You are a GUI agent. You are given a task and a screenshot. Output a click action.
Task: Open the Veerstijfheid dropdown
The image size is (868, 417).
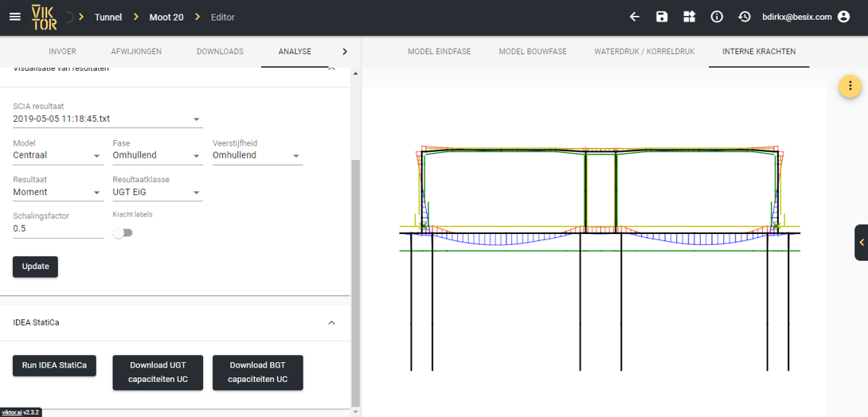point(256,155)
